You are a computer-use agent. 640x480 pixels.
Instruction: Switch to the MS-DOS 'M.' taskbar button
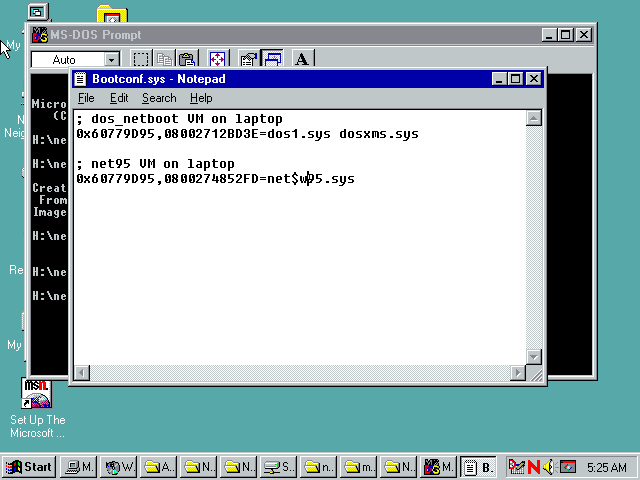[439, 467]
